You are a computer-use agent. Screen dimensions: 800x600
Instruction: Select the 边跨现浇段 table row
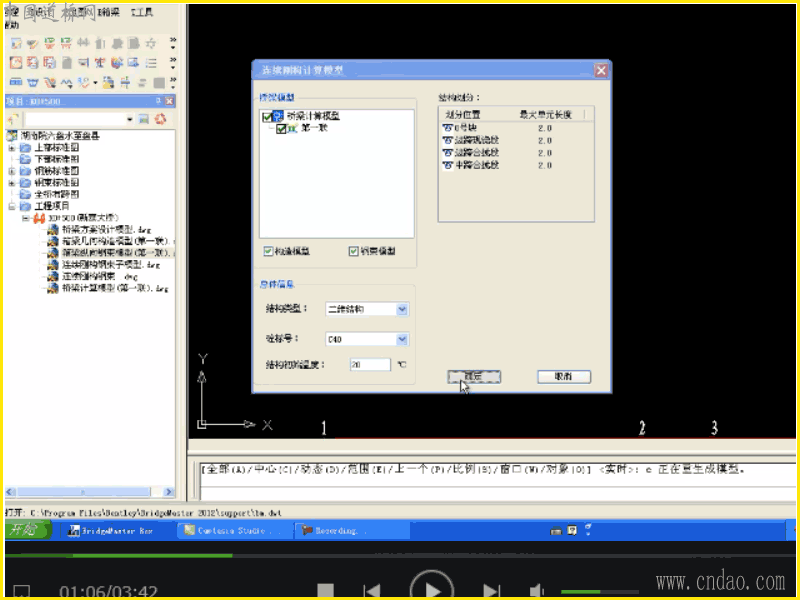[515, 140]
